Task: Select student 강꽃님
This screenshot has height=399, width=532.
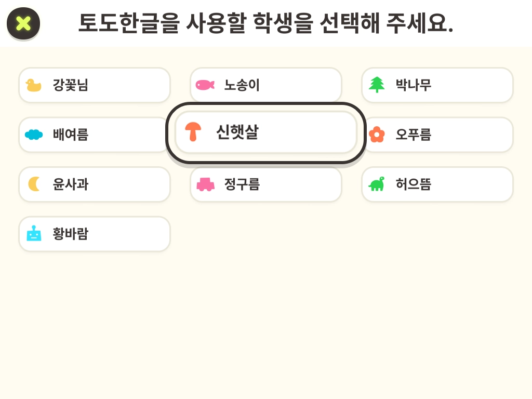Action: point(95,85)
